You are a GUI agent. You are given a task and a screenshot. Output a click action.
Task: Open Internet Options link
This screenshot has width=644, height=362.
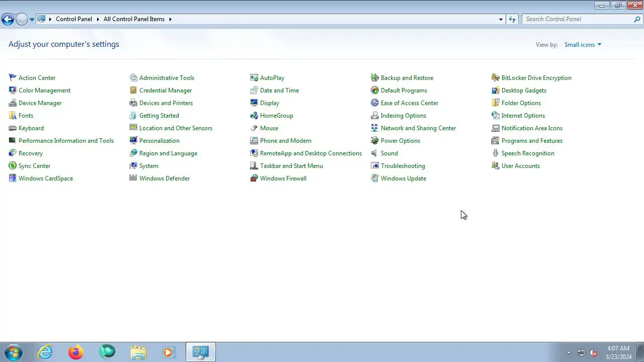pyautogui.click(x=523, y=116)
